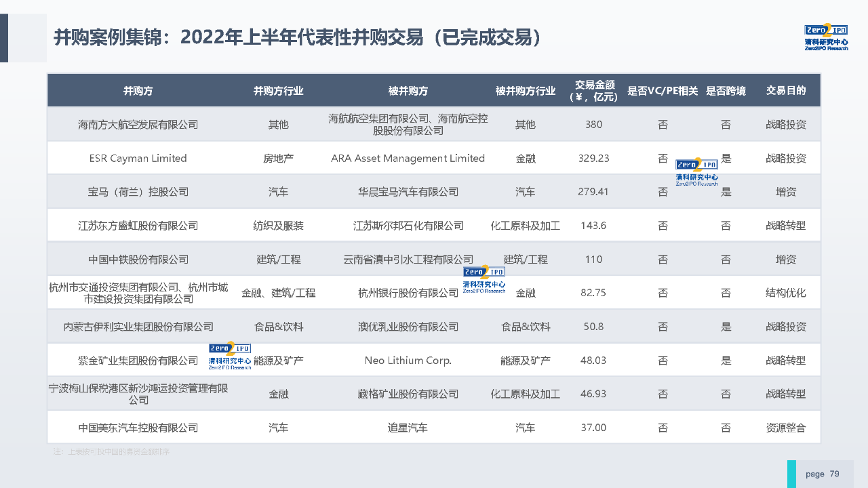
Task: Click the 329.23 transaction amount
Action: [594, 158]
